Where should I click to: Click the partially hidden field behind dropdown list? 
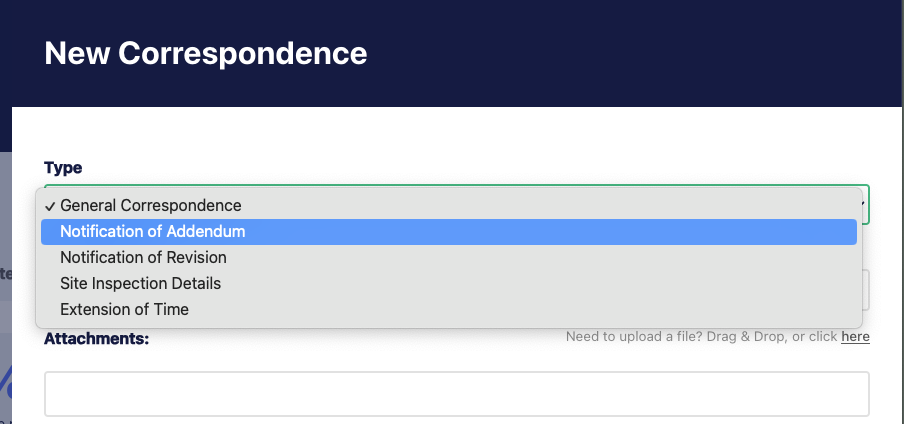click(x=866, y=290)
